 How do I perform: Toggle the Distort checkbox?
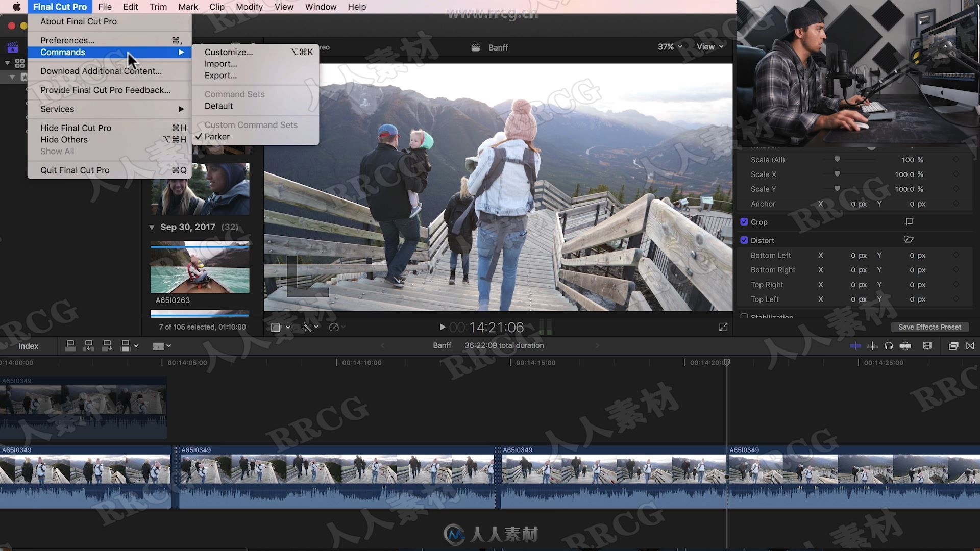[x=744, y=240]
